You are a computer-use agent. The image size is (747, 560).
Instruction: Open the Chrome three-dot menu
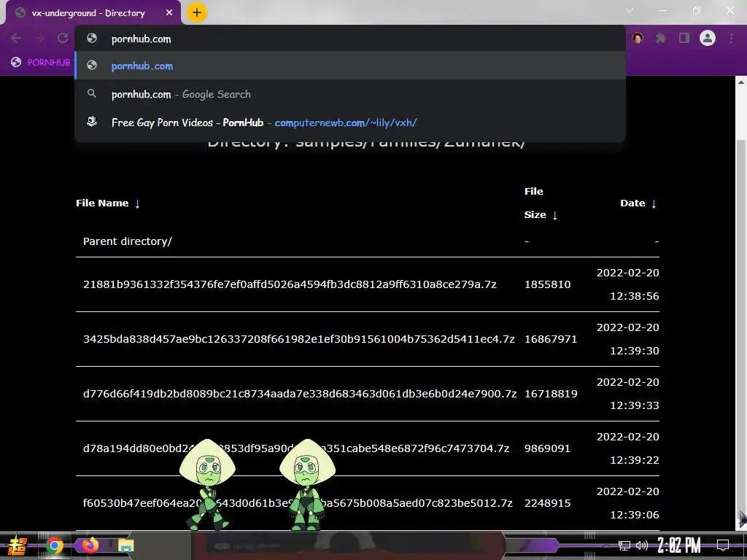pyautogui.click(x=731, y=38)
